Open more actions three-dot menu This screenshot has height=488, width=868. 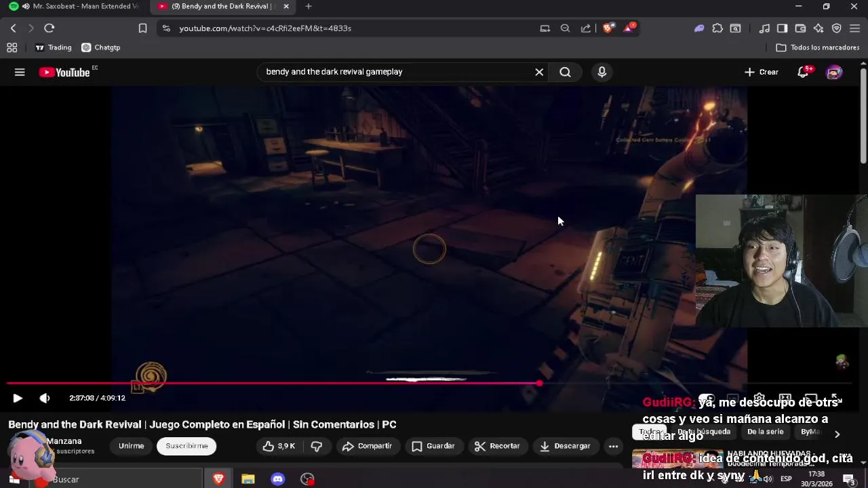coord(613,446)
